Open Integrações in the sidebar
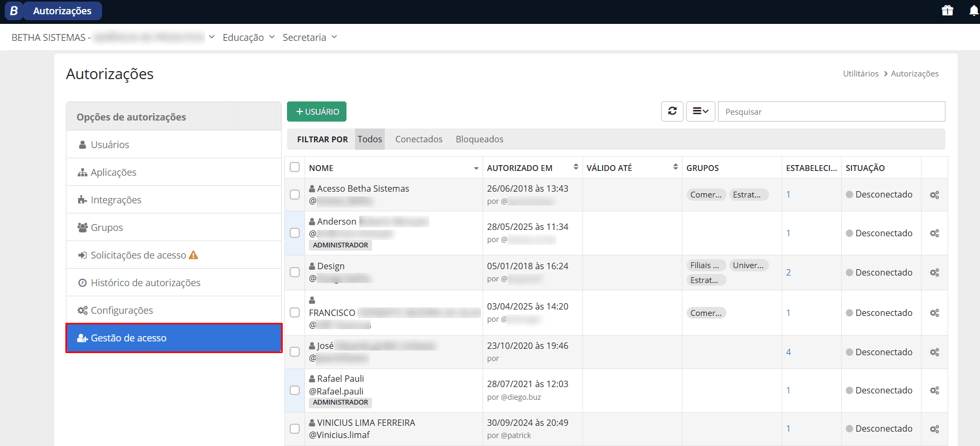The image size is (980, 446). tap(174, 200)
